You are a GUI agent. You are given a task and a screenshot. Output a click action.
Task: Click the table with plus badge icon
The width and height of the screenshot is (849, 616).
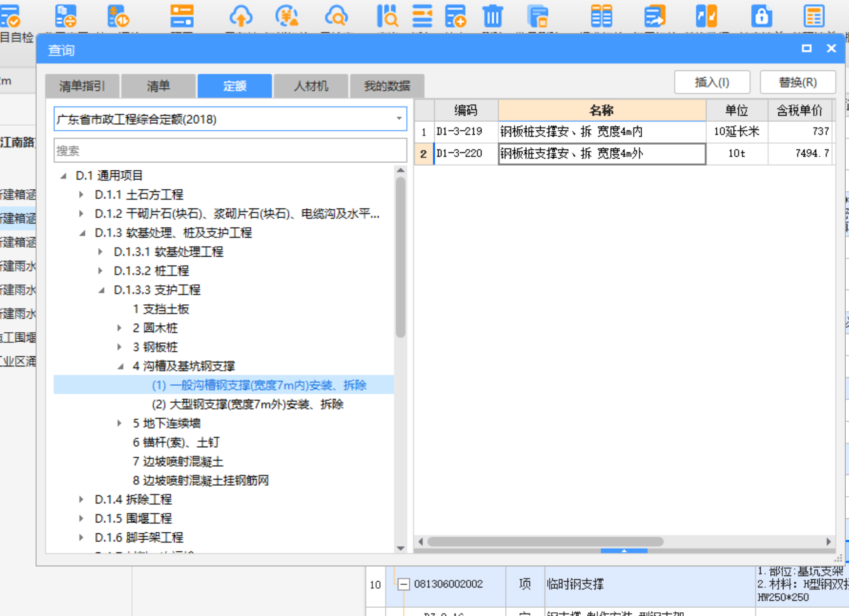click(x=456, y=17)
